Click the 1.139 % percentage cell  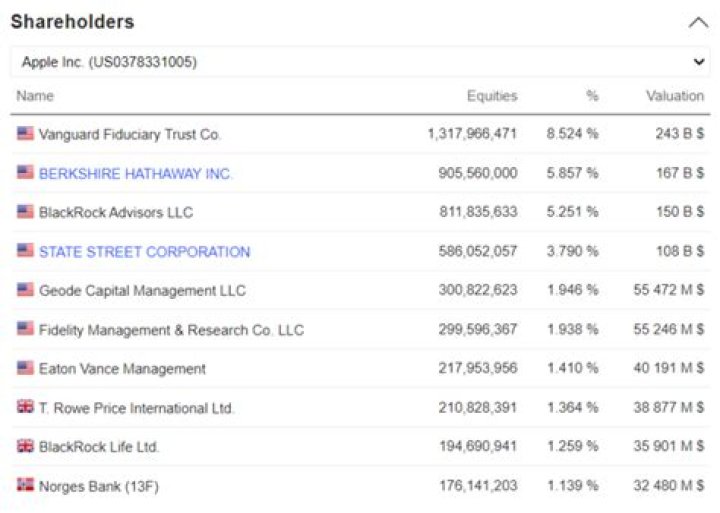tap(573, 485)
